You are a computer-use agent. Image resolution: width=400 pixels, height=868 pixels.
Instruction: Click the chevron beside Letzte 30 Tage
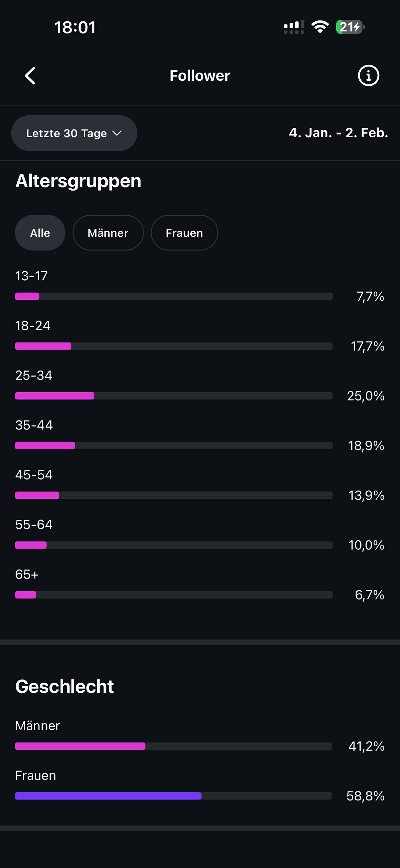tap(117, 133)
